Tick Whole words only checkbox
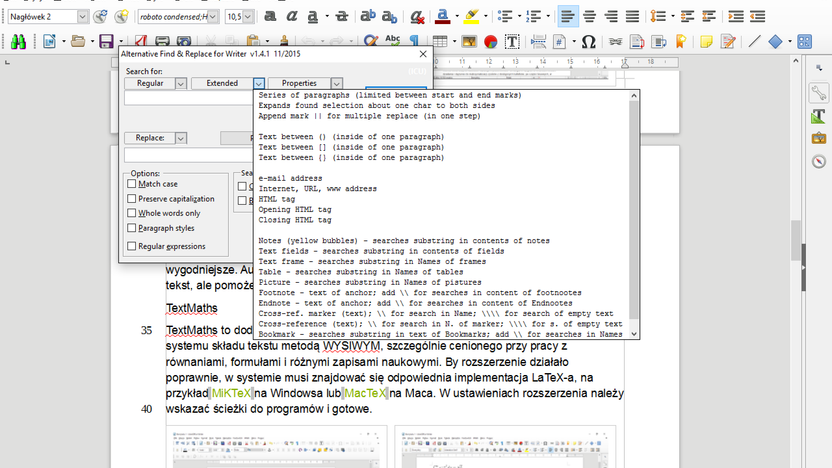Viewport: 832px width, 468px height. [132, 213]
